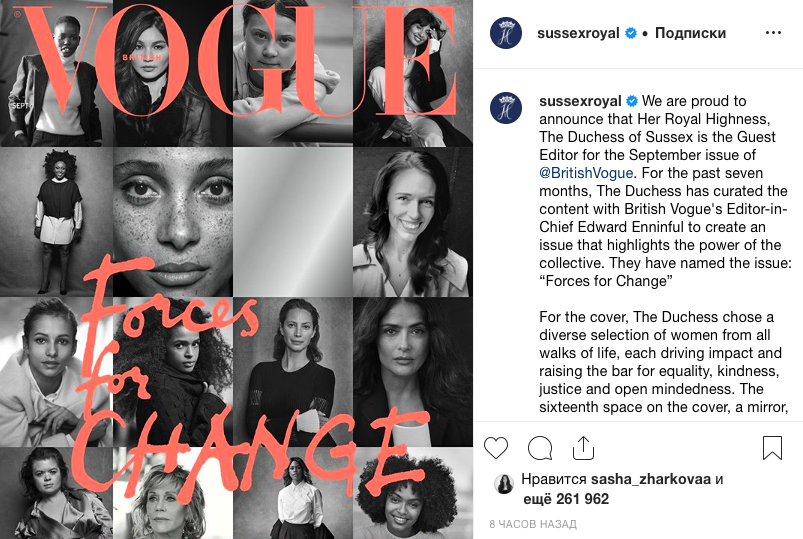Share the post via upload arrow icon
Viewport: 803px width, 539px height.
tap(583, 448)
